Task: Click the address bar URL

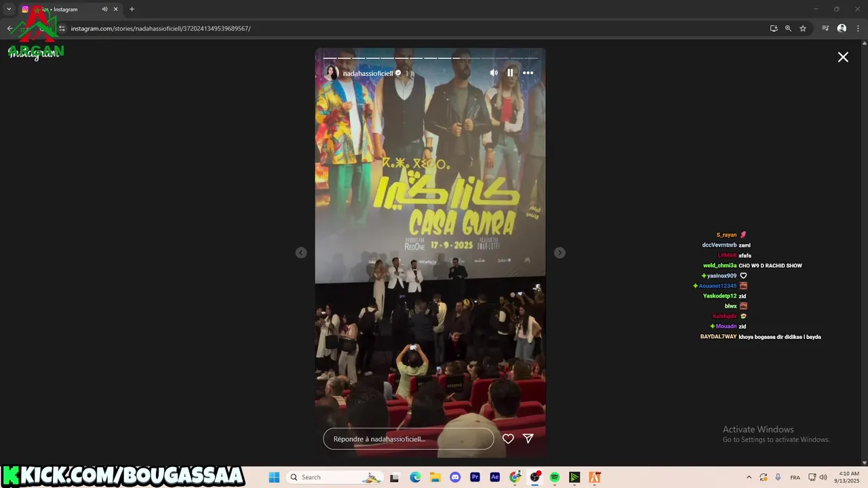Action: click(x=161, y=28)
